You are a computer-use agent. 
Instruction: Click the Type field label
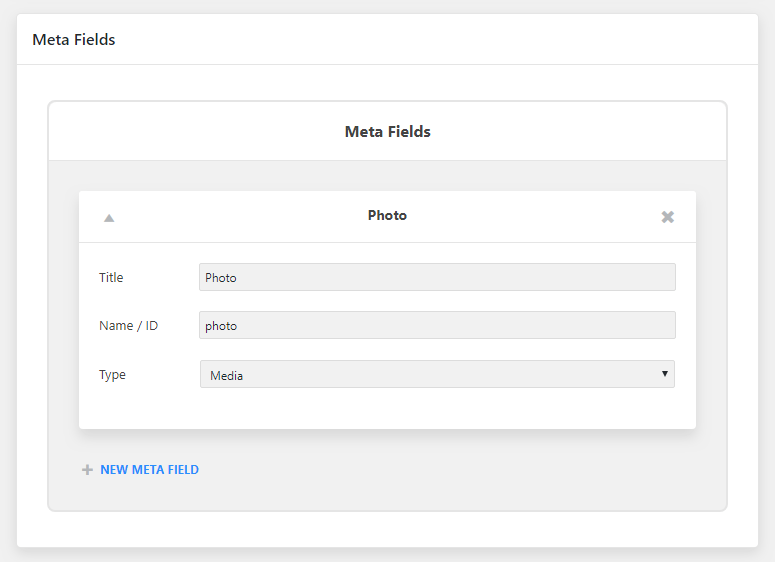point(112,375)
